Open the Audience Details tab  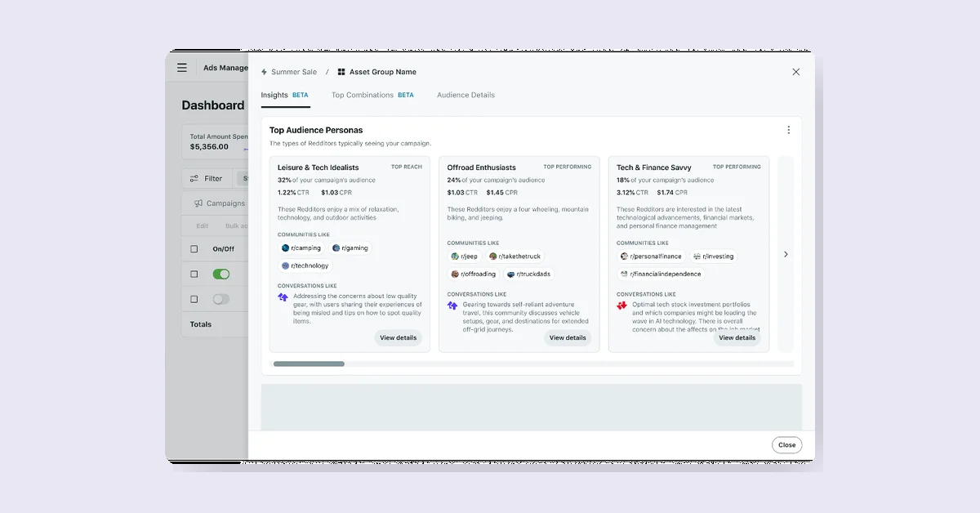tap(465, 95)
